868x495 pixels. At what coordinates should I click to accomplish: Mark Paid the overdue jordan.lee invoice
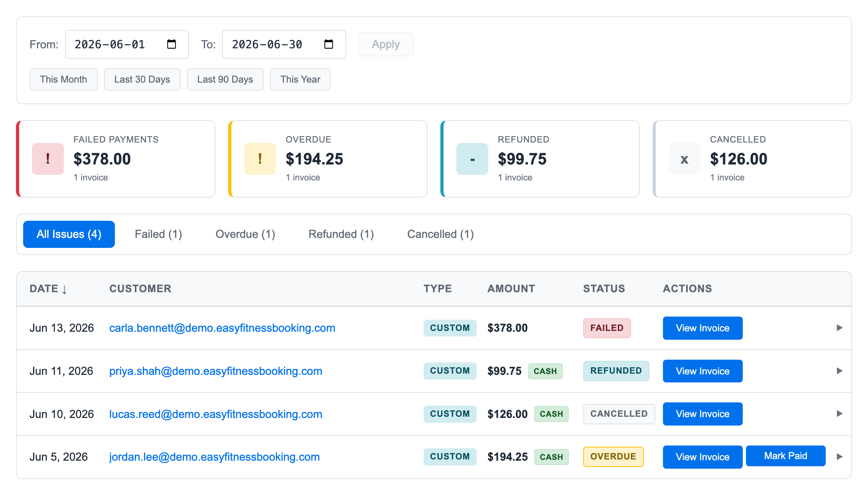click(x=785, y=456)
